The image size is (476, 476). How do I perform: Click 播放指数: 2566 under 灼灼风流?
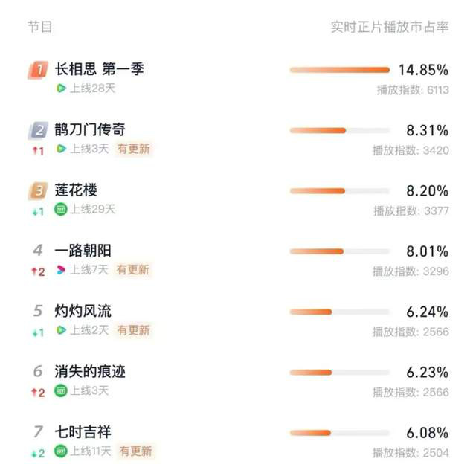coord(411,332)
